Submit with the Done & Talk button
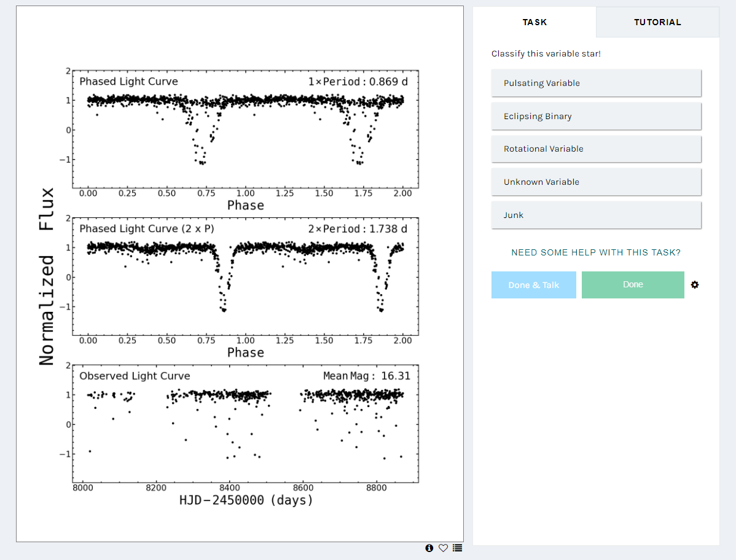This screenshot has width=736, height=560. [x=534, y=285]
